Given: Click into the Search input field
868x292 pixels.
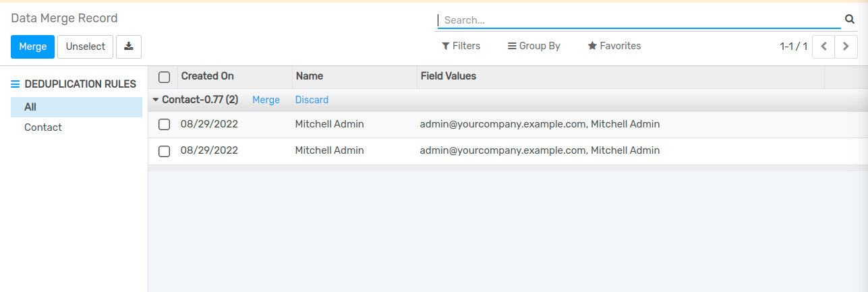Looking at the screenshot, I should click(639, 20).
